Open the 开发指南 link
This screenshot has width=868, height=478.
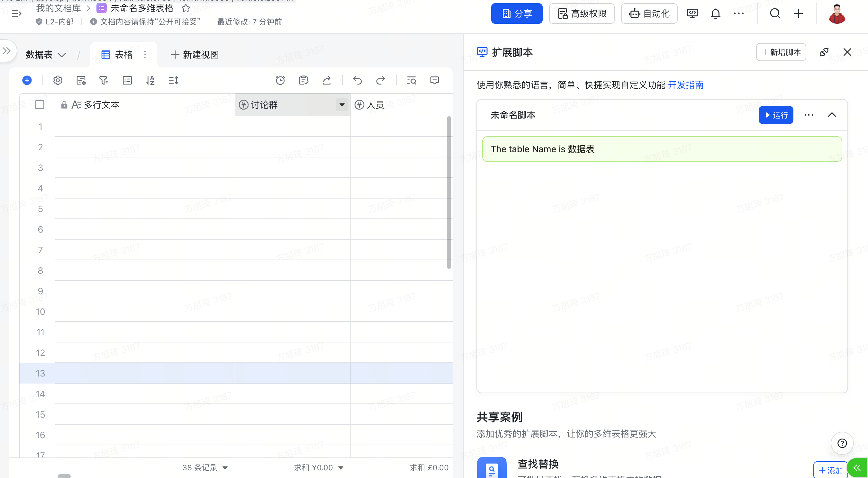686,85
